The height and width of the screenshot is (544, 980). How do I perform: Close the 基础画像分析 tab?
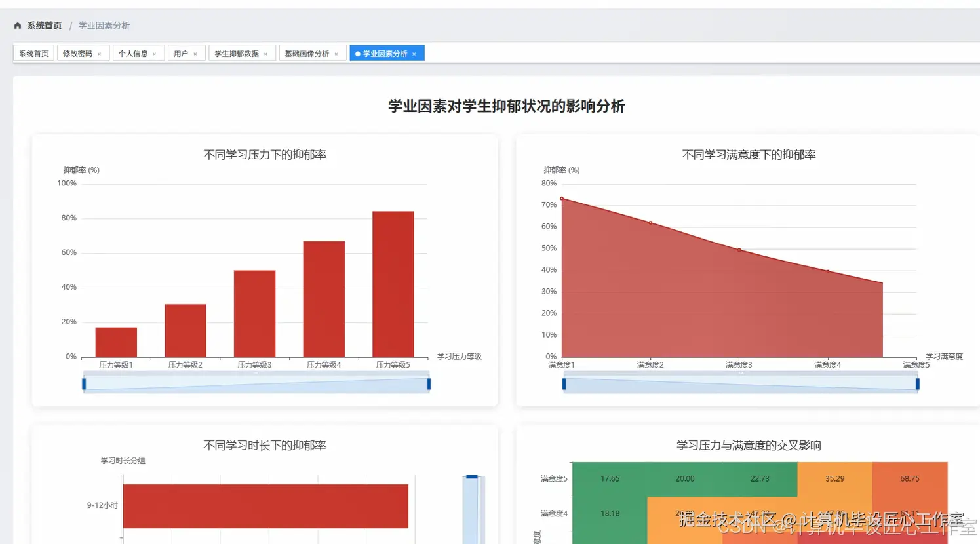[x=336, y=54]
